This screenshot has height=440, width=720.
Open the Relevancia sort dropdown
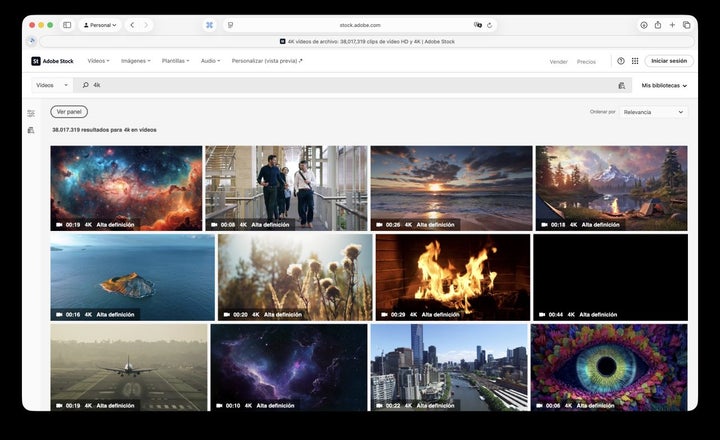coord(653,112)
